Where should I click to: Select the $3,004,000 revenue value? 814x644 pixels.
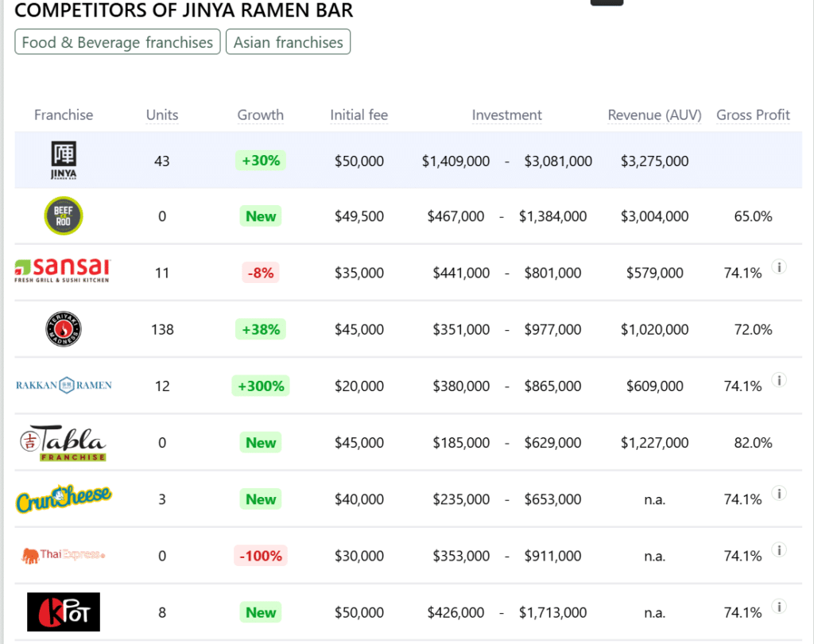coord(655,216)
